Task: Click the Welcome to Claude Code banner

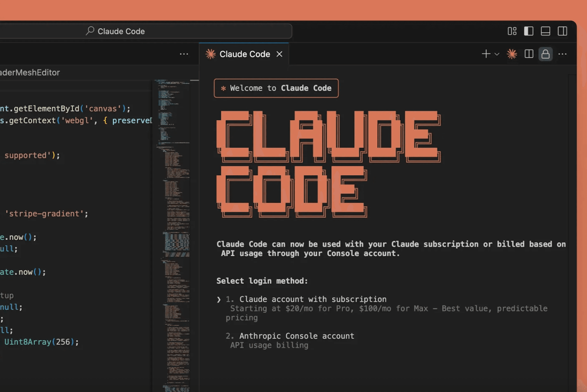Action: (x=276, y=88)
